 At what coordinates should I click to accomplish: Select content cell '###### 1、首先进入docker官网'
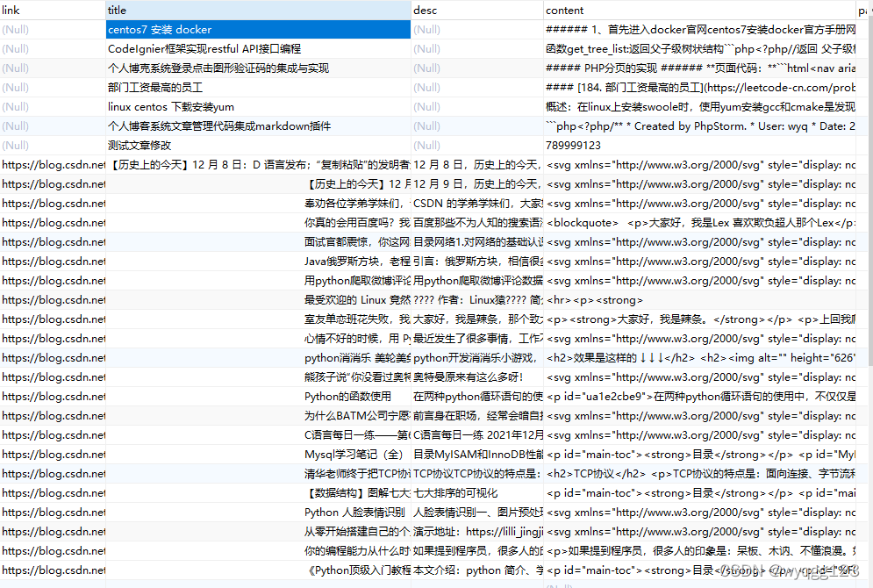700,30
